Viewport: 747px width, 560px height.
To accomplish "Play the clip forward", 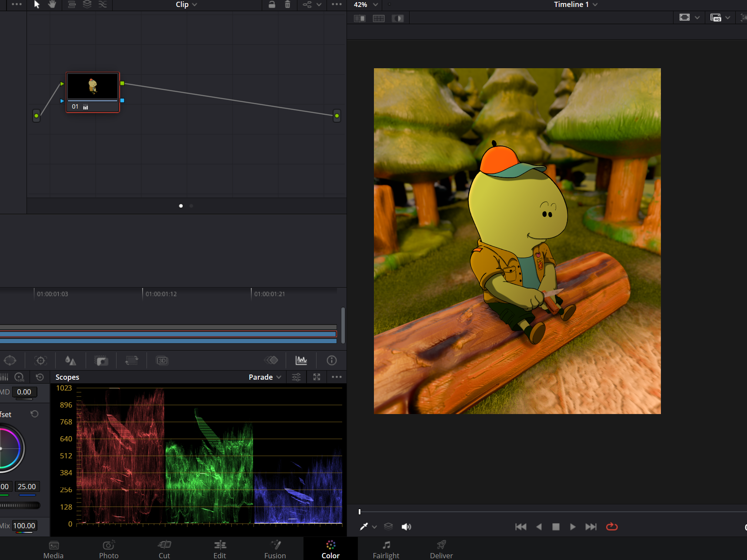I will coord(573,527).
